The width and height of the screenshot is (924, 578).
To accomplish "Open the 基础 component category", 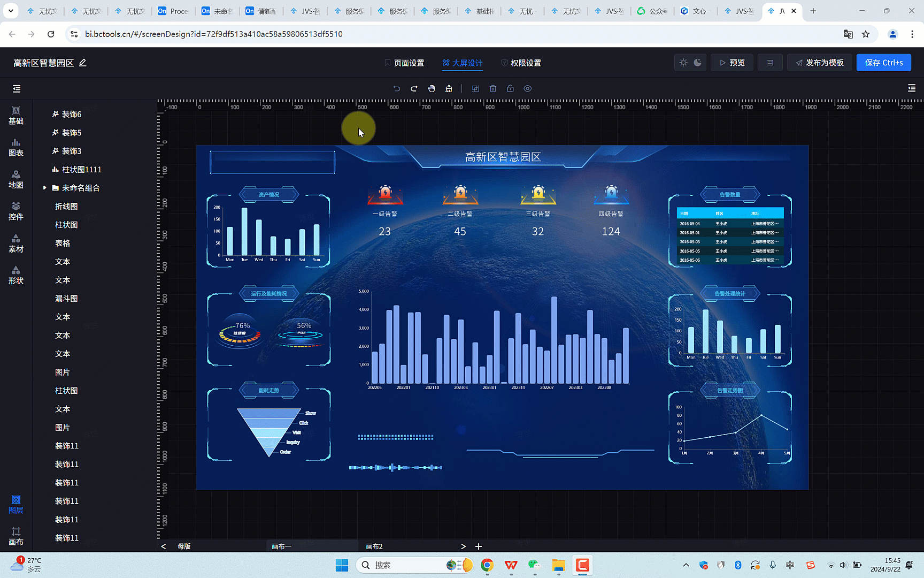I will [x=16, y=116].
